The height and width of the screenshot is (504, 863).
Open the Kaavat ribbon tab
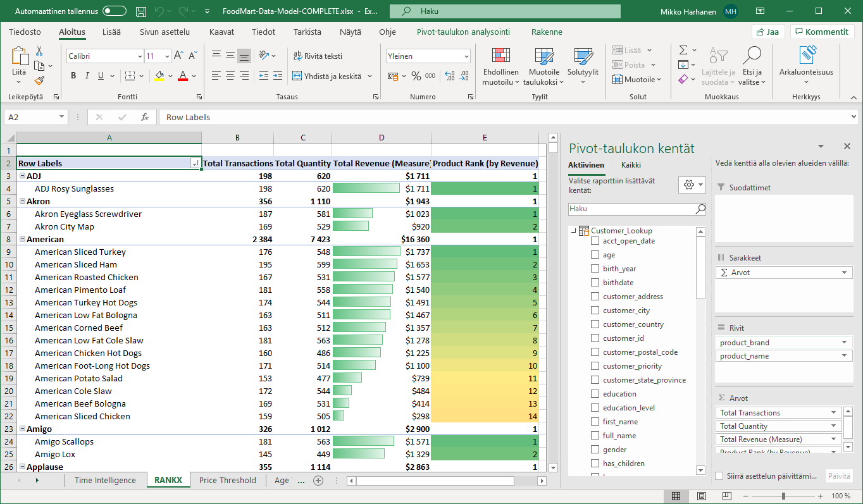[221, 32]
